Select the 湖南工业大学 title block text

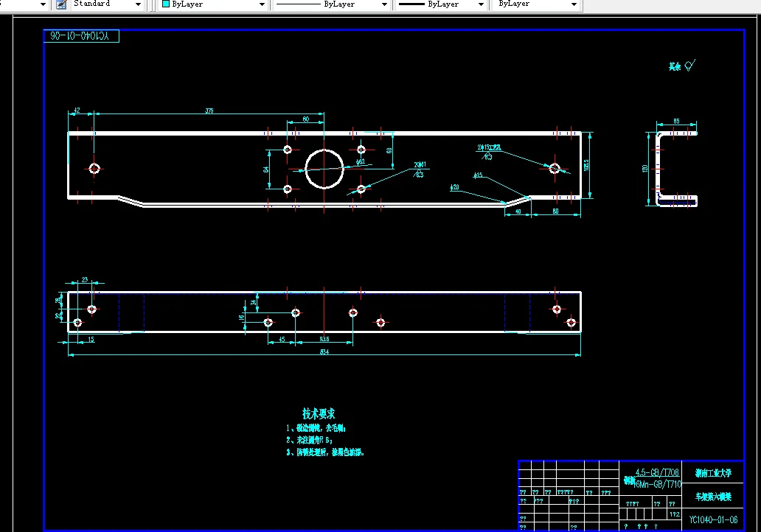pyautogui.click(x=713, y=473)
